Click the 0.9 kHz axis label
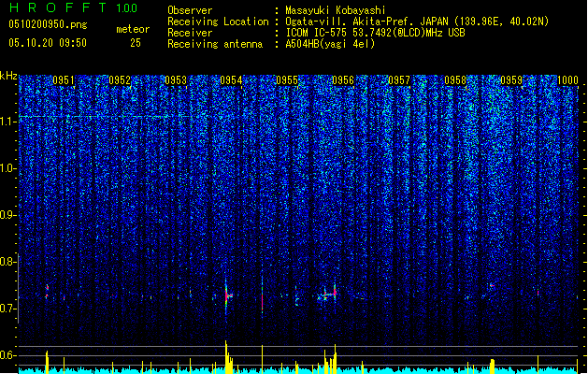Image resolution: width=588 pixels, height=374 pixels. tap(7, 215)
